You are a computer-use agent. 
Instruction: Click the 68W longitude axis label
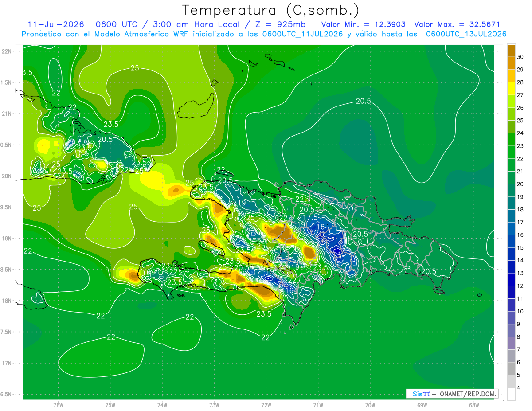(x=474, y=405)
